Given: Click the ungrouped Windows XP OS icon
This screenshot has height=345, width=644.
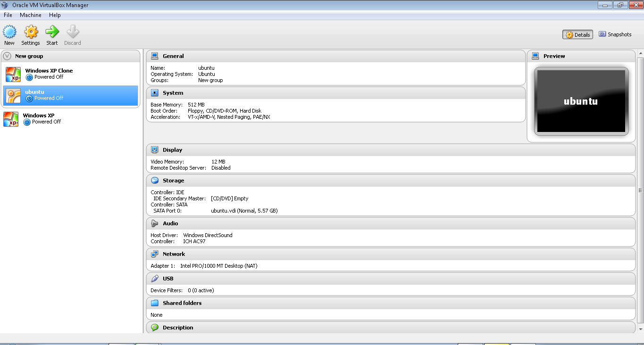Looking at the screenshot, I should pos(11,119).
